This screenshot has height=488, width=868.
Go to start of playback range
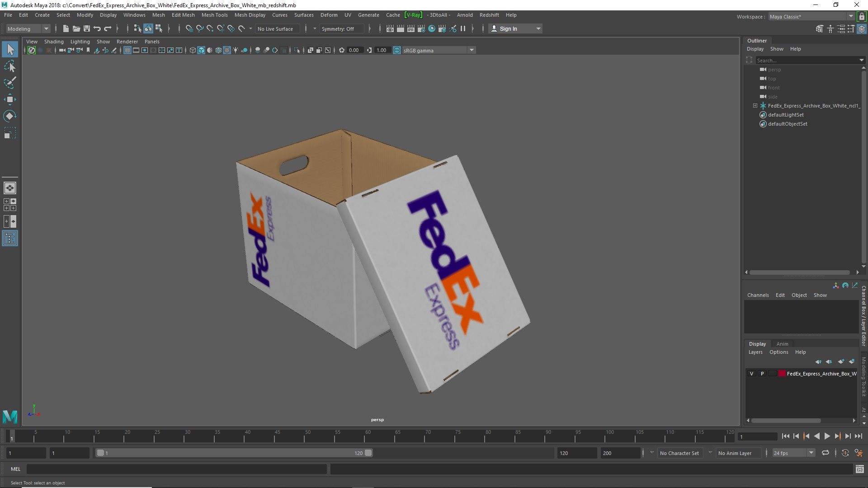785,436
